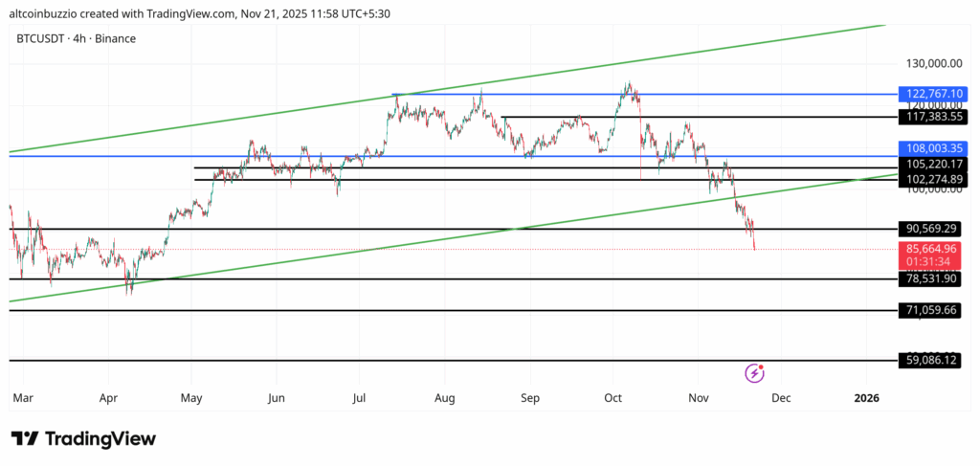Image resolution: width=980 pixels, height=466 pixels.
Task: Click the Oct label on time axis
Action: (612, 397)
